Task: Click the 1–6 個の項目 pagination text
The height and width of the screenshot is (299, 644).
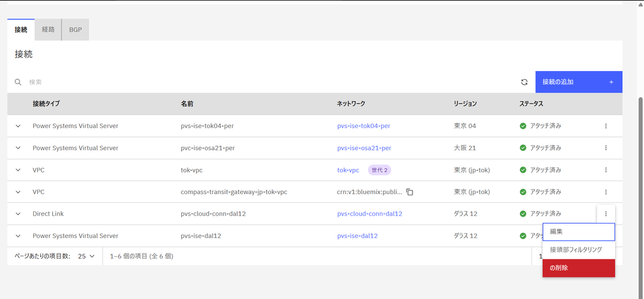Action: pyautogui.click(x=142, y=256)
